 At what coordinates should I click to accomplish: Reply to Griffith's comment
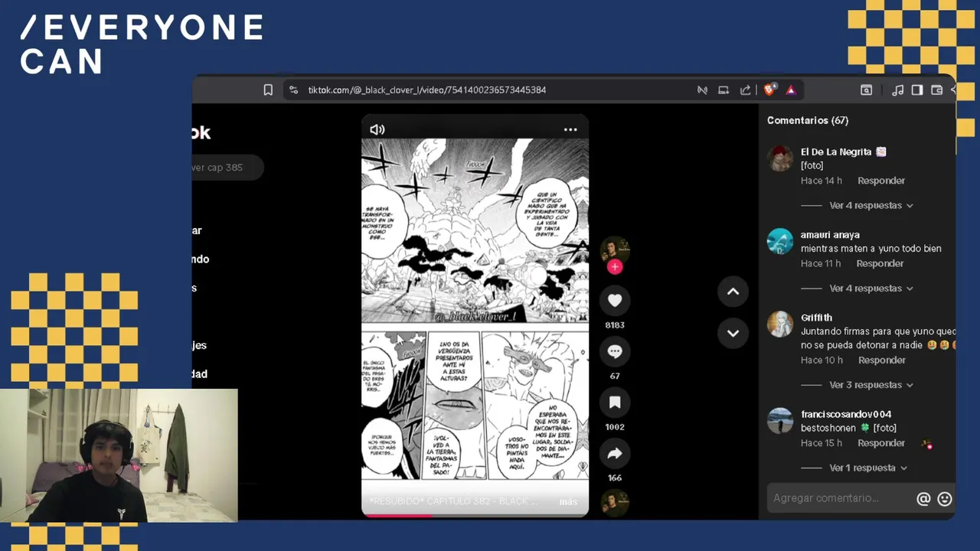pos(882,360)
